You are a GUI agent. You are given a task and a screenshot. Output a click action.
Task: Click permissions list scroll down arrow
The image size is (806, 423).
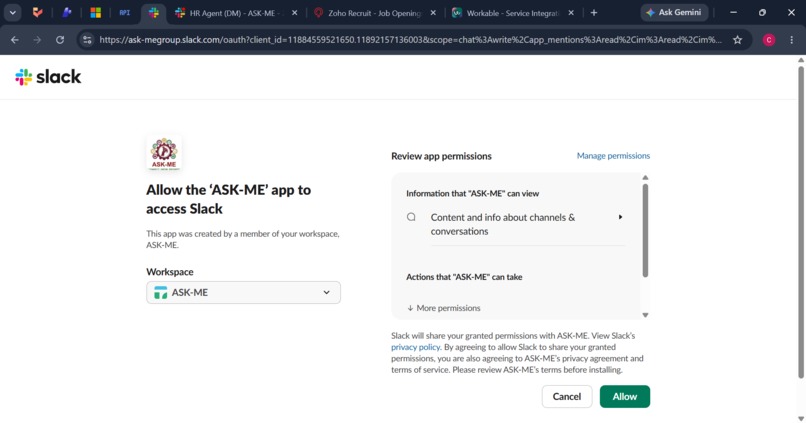click(x=645, y=315)
